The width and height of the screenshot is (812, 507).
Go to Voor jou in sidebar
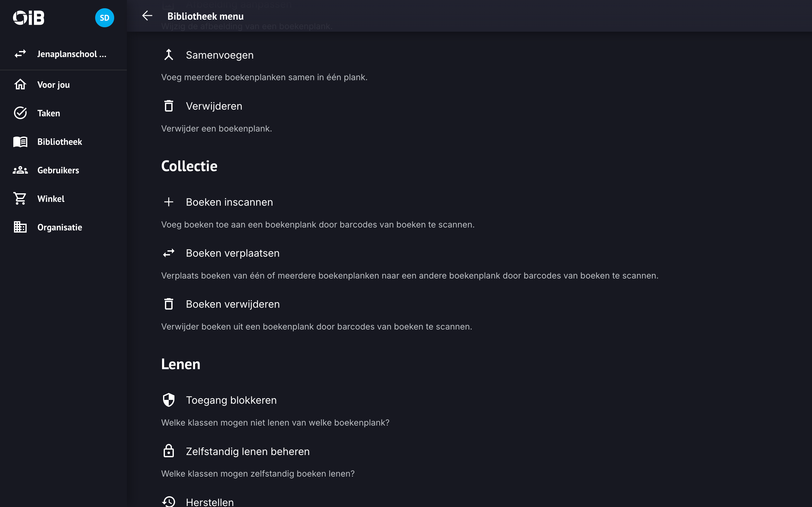pos(53,85)
